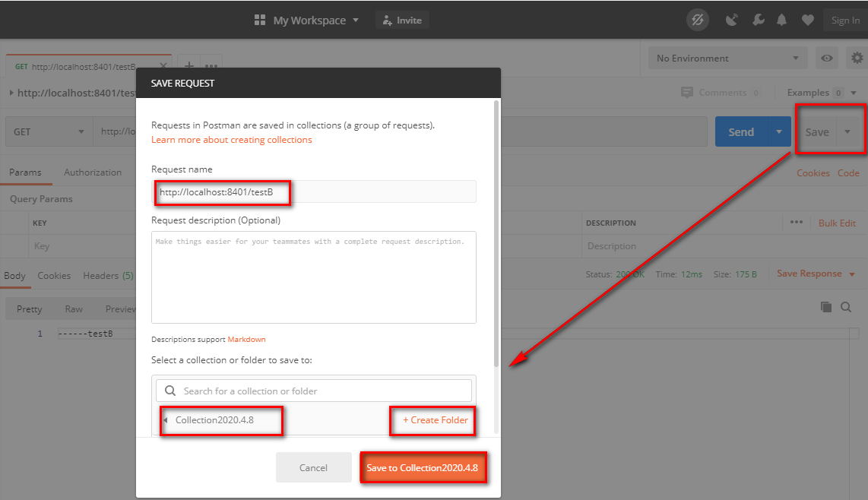Open the wrench settings icon

tap(759, 21)
